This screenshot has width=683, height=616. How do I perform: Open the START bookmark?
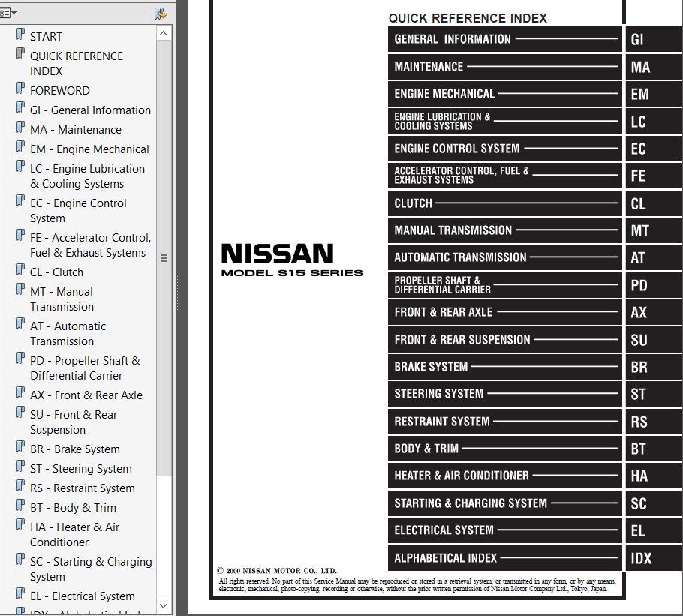(x=47, y=37)
